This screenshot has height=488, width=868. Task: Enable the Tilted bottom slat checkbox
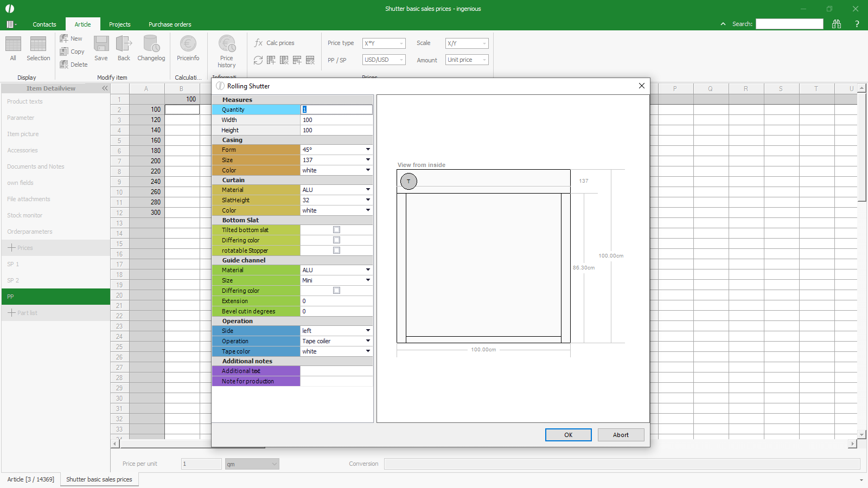coord(336,230)
